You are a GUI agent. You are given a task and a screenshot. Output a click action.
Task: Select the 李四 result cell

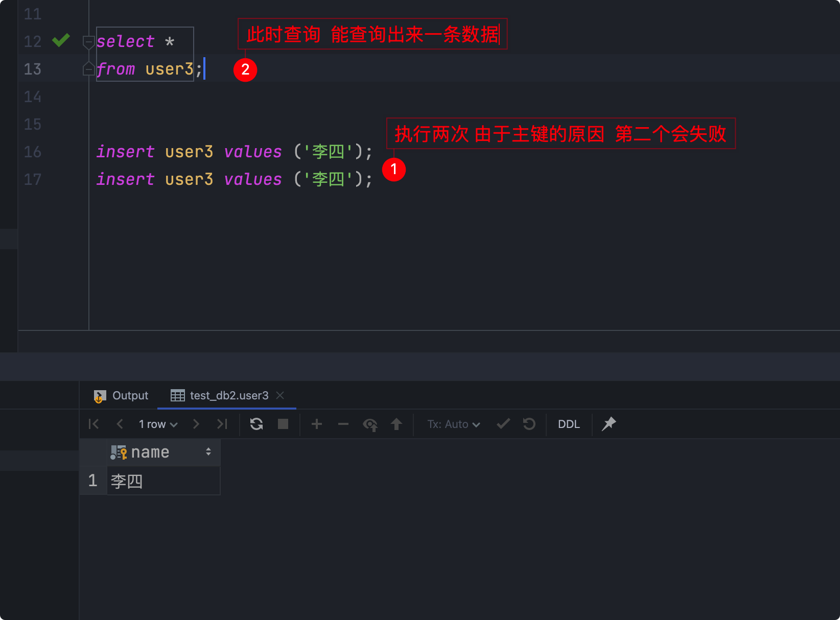tap(164, 481)
